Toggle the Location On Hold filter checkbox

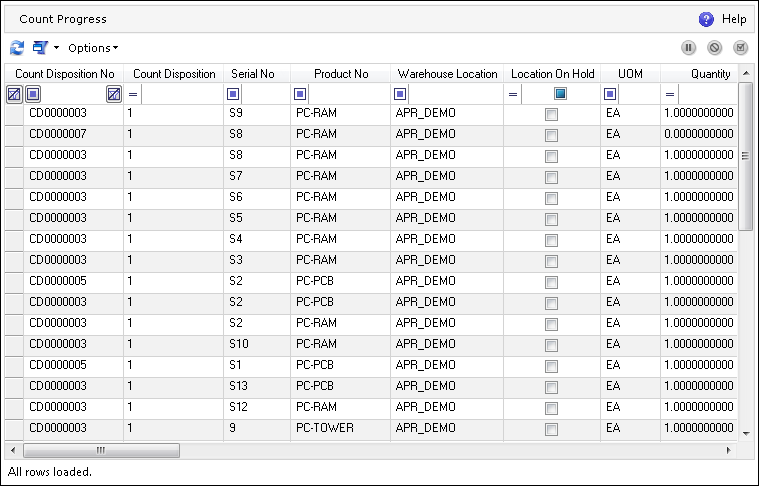pyautogui.click(x=560, y=94)
